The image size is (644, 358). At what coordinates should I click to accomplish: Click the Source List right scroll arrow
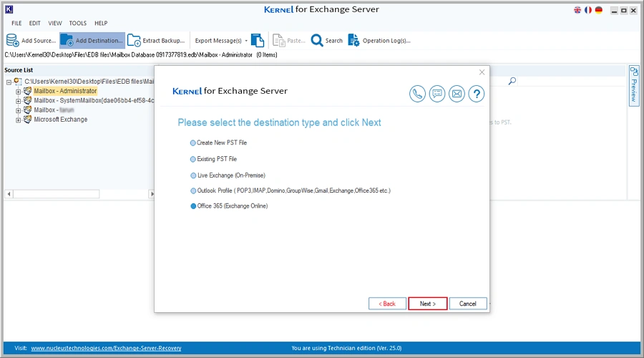tap(152, 194)
